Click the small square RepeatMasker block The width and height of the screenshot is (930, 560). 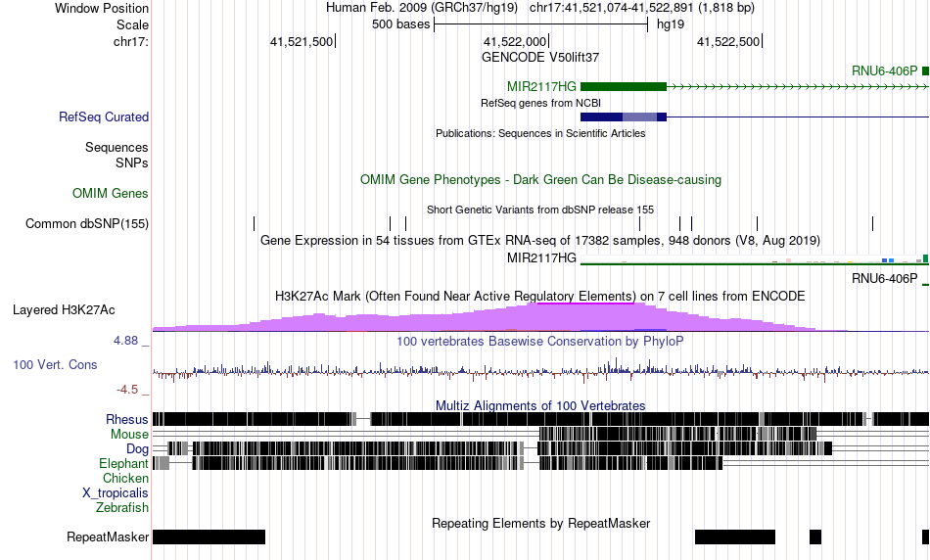point(815,537)
